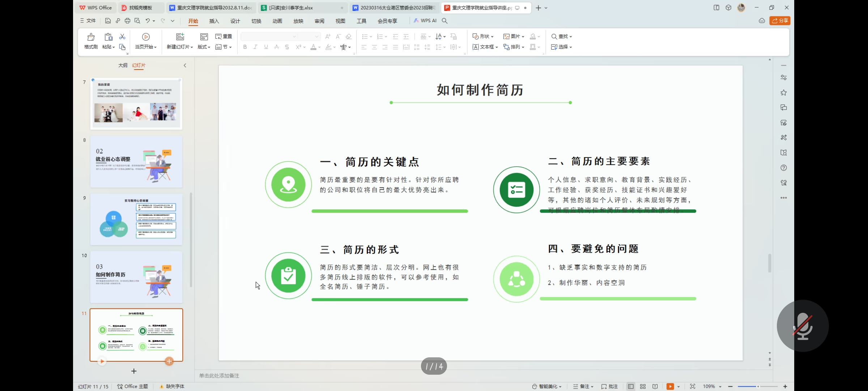This screenshot has width=868, height=391.
Task: Open slide sorter grid view icon
Action: coord(643,387)
